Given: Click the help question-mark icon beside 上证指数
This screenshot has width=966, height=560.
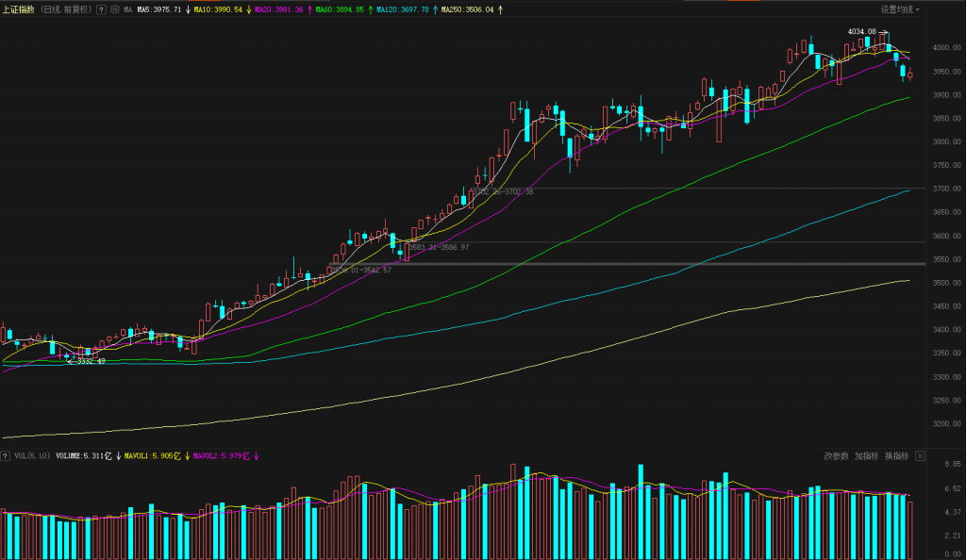Looking at the screenshot, I should coord(101,9).
